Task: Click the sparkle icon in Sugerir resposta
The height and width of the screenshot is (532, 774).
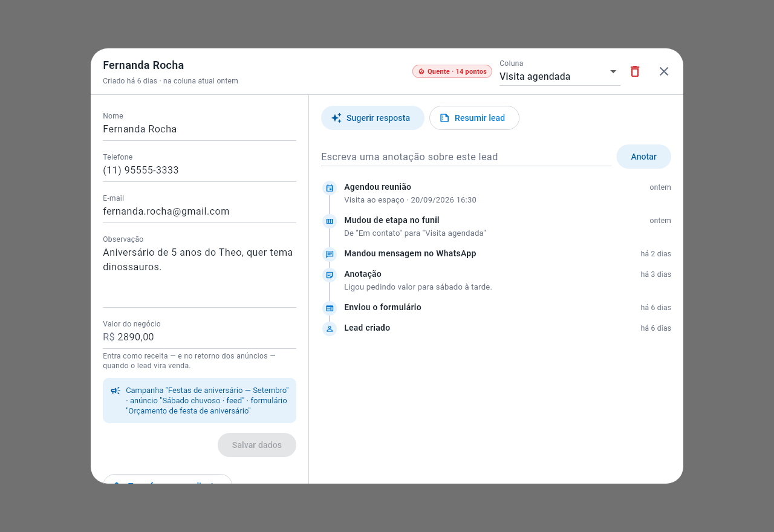Action: [x=336, y=118]
